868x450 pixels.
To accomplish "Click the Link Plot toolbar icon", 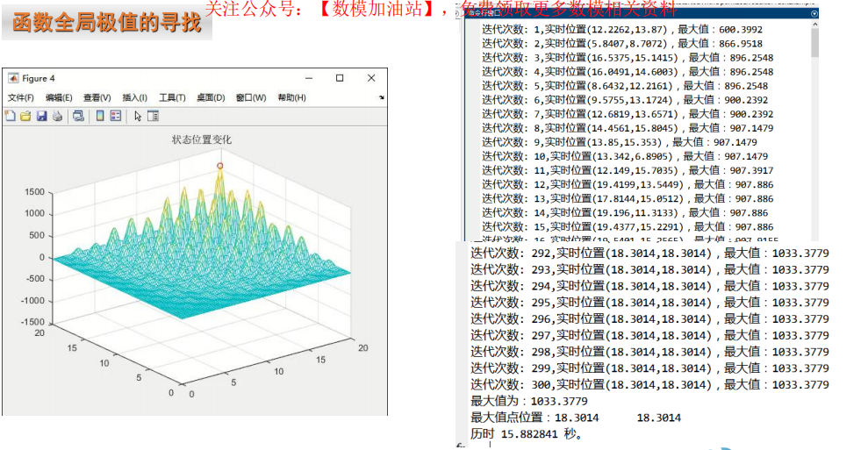I will pos(78,116).
